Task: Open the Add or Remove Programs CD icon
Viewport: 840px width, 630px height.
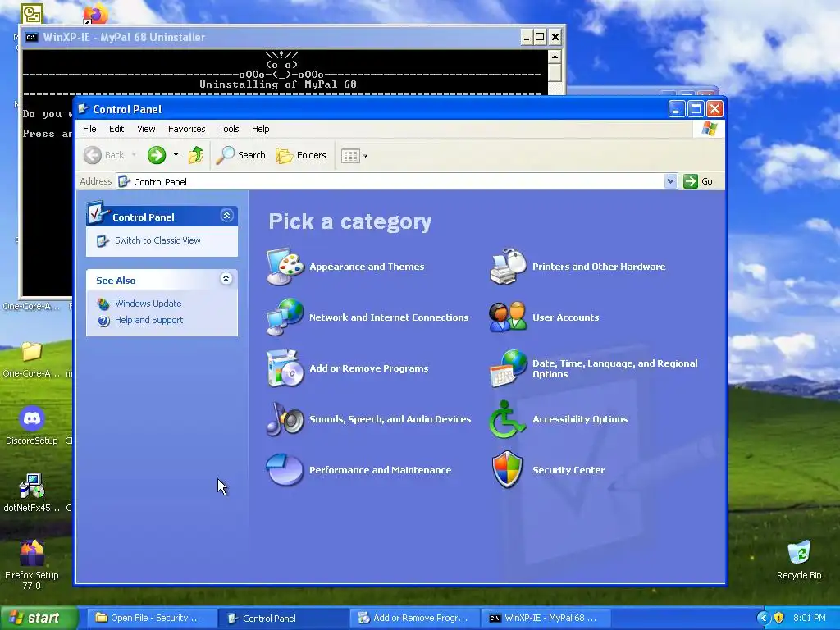Action: (285, 368)
